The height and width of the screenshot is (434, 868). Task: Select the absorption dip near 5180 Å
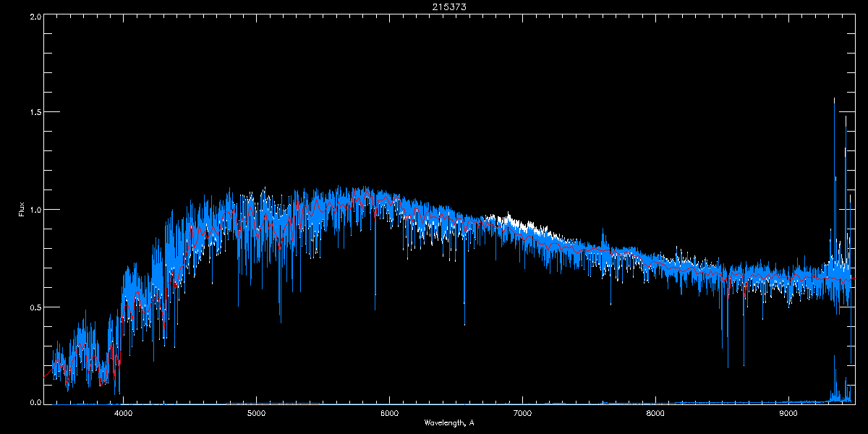[280, 304]
